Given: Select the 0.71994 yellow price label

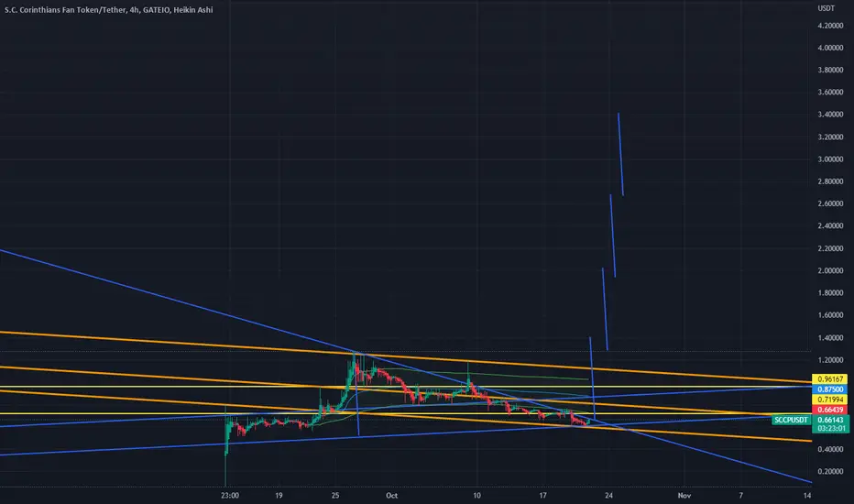Looking at the screenshot, I should pos(830,400).
